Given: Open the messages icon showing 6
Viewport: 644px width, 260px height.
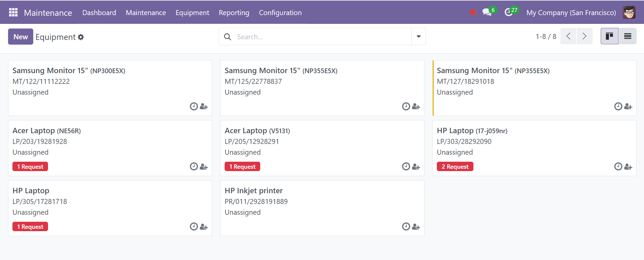Looking at the screenshot, I should pyautogui.click(x=489, y=12).
